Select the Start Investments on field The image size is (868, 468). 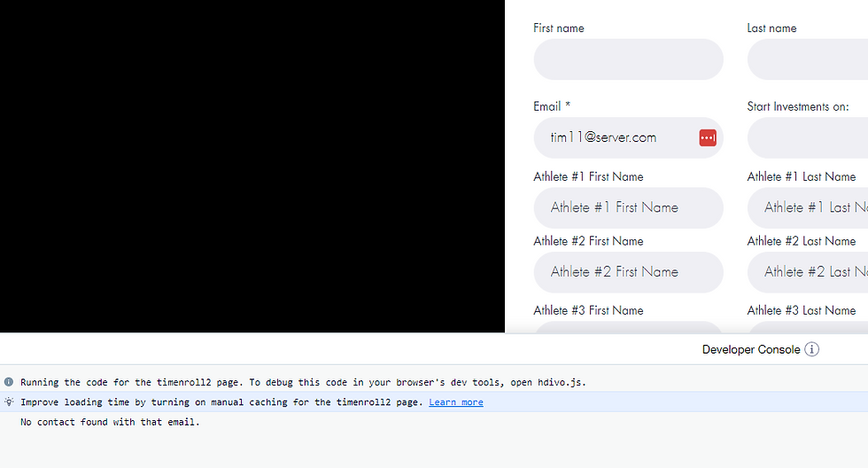[x=808, y=138]
